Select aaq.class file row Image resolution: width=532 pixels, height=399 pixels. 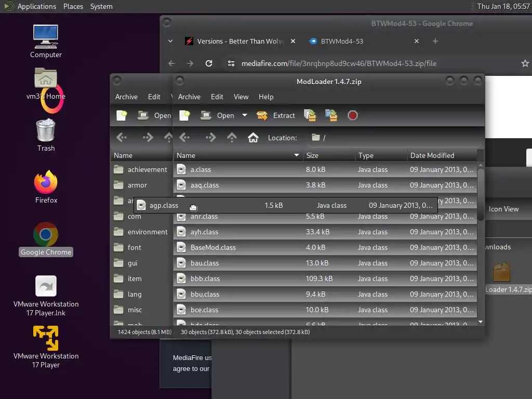click(x=325, y=185)
